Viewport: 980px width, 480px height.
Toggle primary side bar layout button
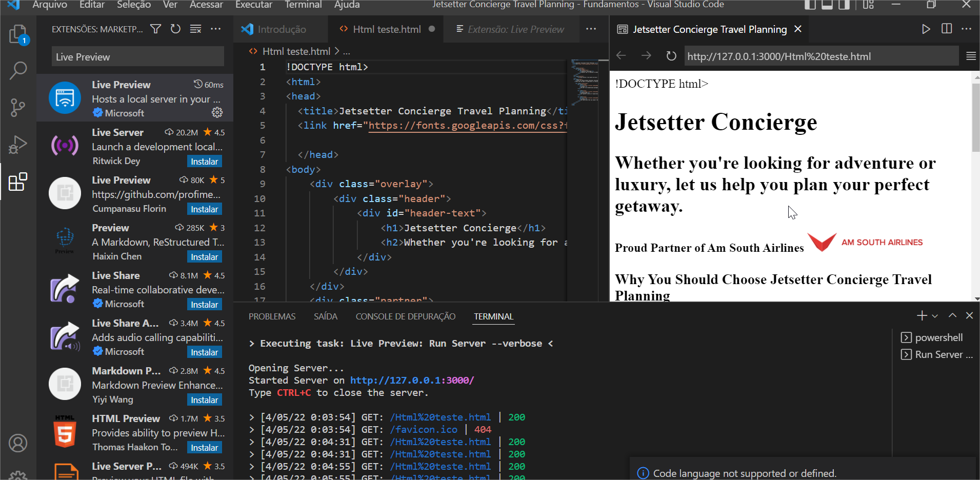[x=810, y=5]
